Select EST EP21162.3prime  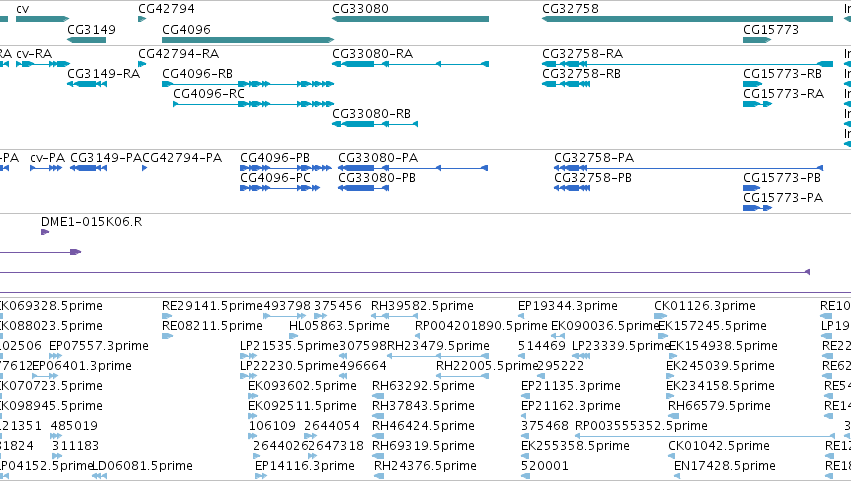click(x=525, y=416)
